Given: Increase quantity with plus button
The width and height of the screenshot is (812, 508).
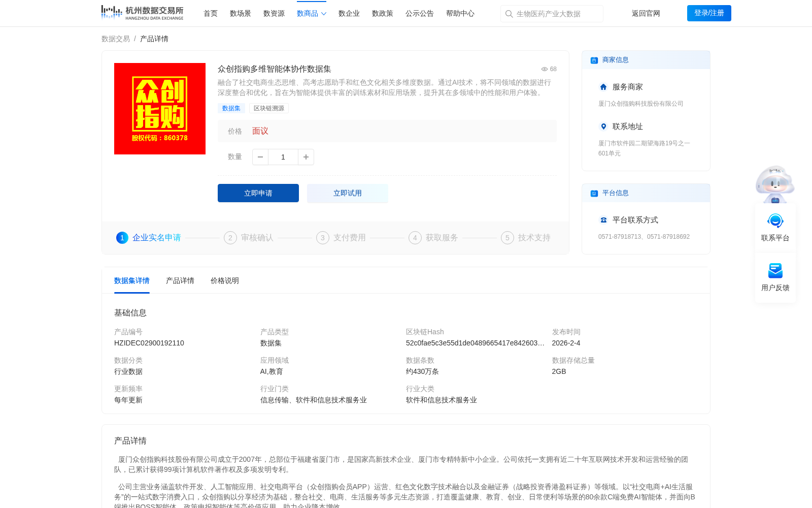Looking at the screenshot, I should [306, 157].
